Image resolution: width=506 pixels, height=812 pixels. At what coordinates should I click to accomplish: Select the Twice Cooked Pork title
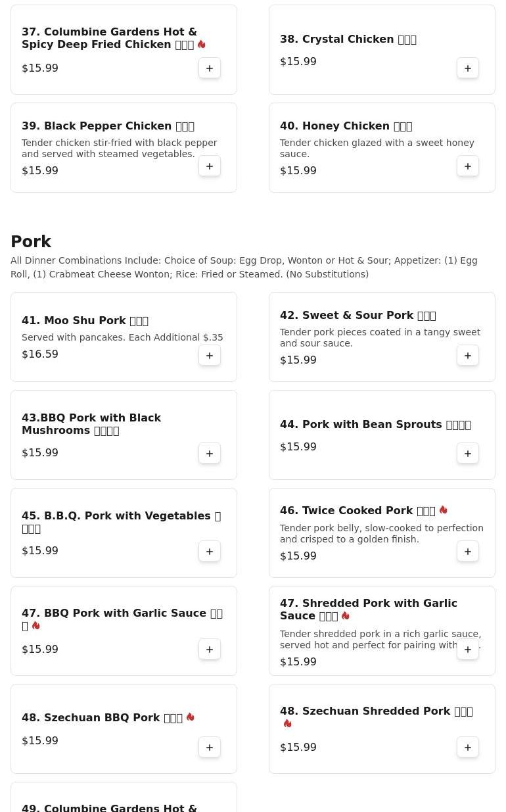click(x=357, y=511)
